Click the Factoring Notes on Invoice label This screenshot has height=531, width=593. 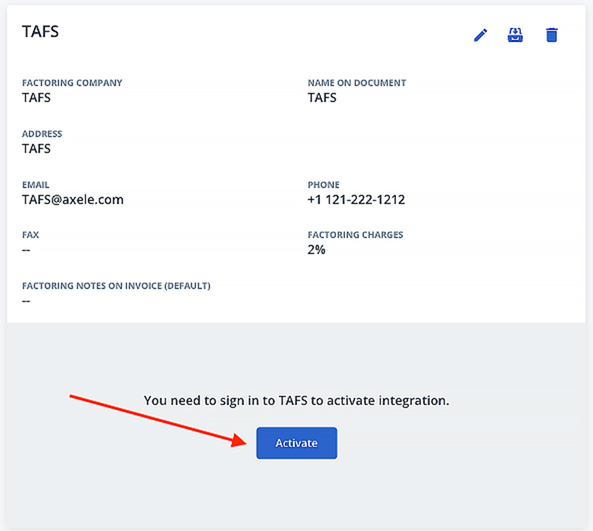pos(116,286)
